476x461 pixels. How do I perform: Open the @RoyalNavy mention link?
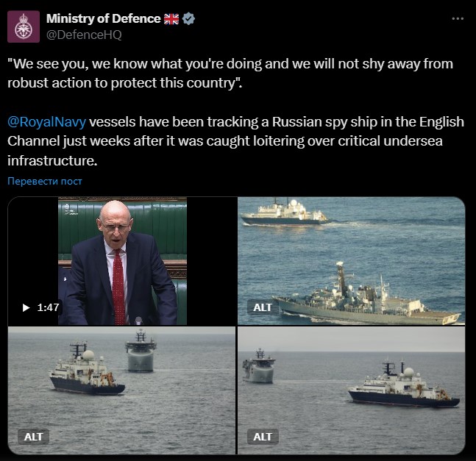coord(47,121)
